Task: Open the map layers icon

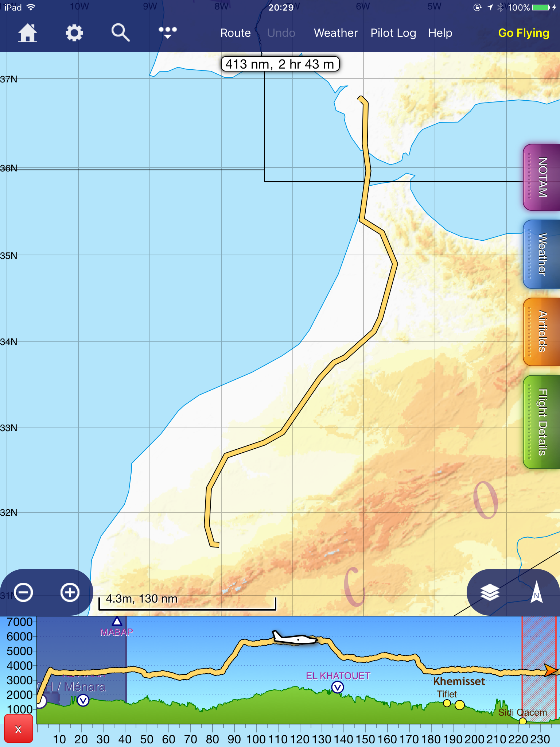Action: coord(490,592)
